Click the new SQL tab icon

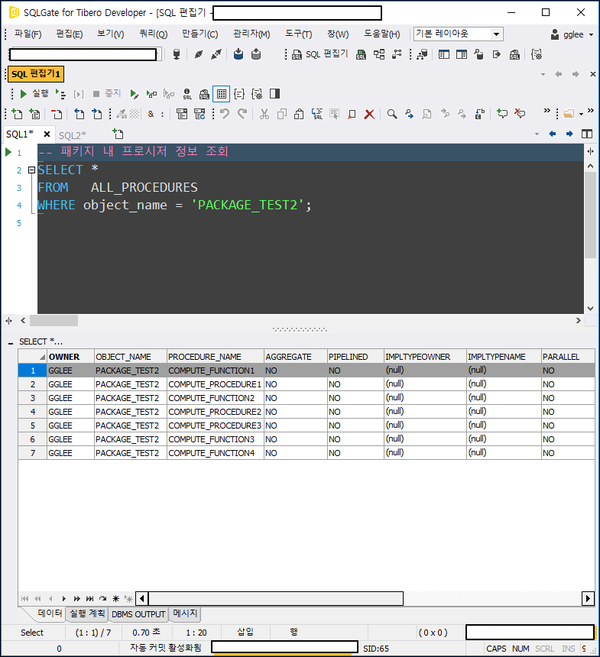click(118, 134)
